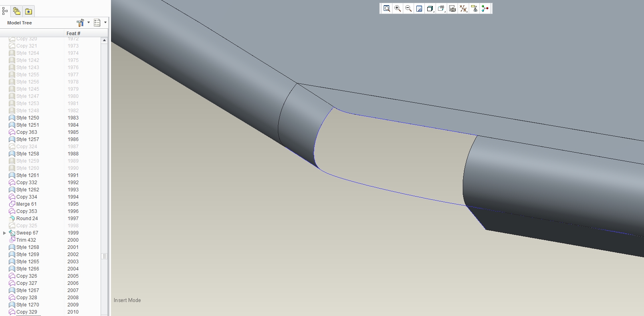Click feature number 1999 cell
The width and height of the screenshot is (644, 316).
[73, 233]
